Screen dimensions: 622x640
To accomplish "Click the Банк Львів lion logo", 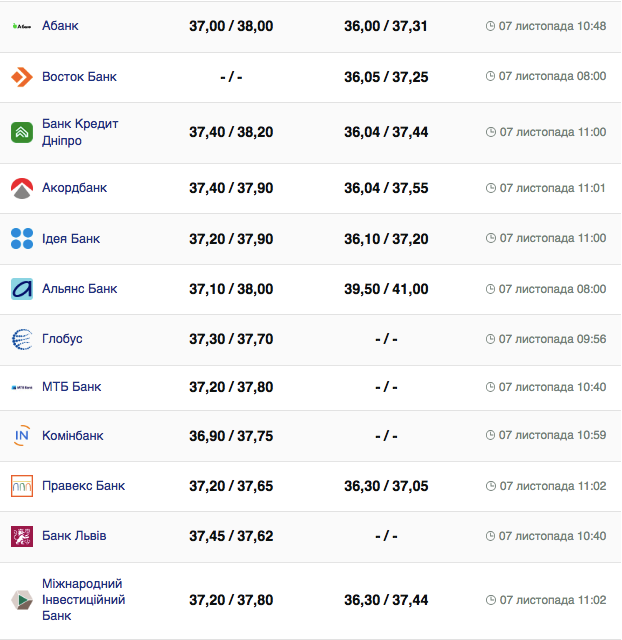I will 22,536.
